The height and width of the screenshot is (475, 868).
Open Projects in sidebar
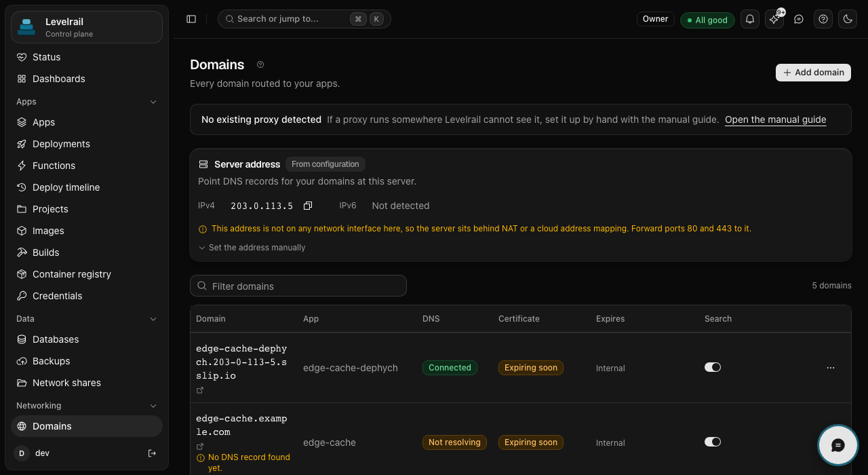(x=87, y=209)
